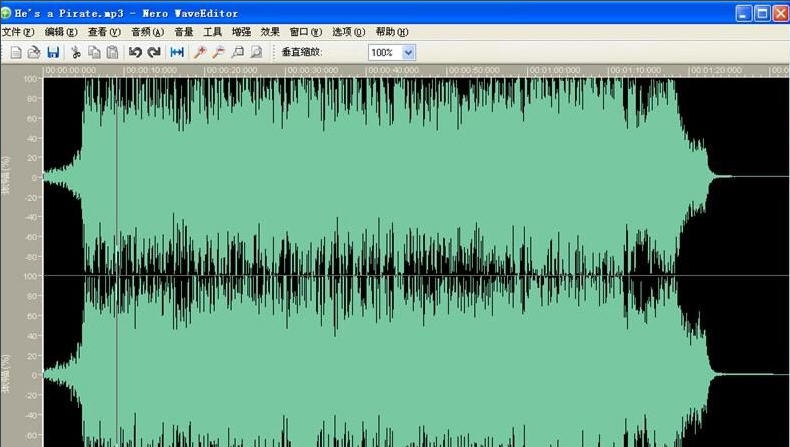Open the 音频(A) menu
790x447 pixels.
(148, 32)
